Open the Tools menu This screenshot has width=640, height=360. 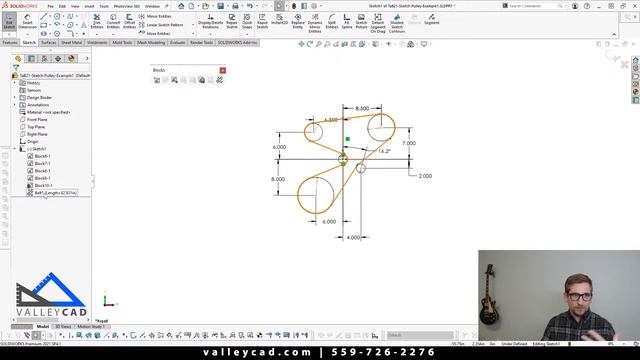point(104,6)
